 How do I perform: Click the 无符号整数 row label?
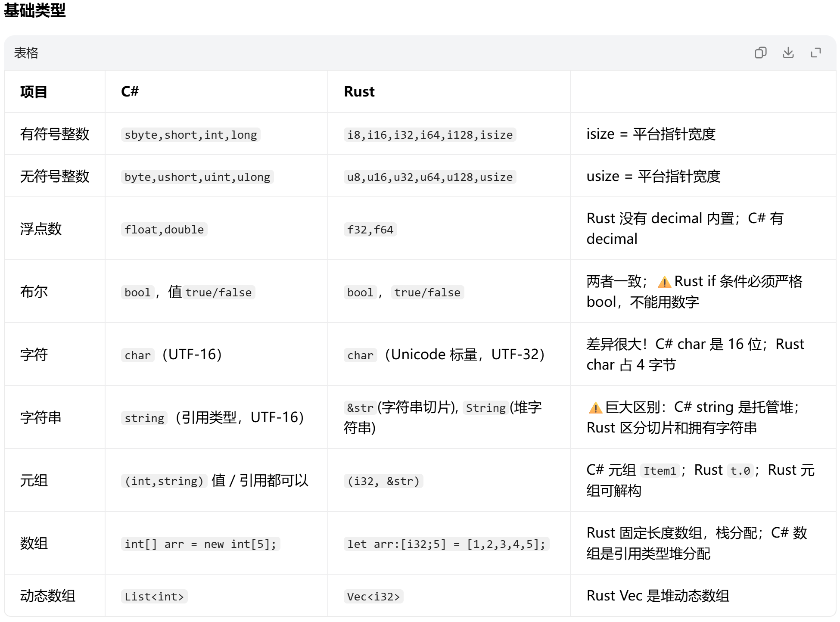coord(55,176)
